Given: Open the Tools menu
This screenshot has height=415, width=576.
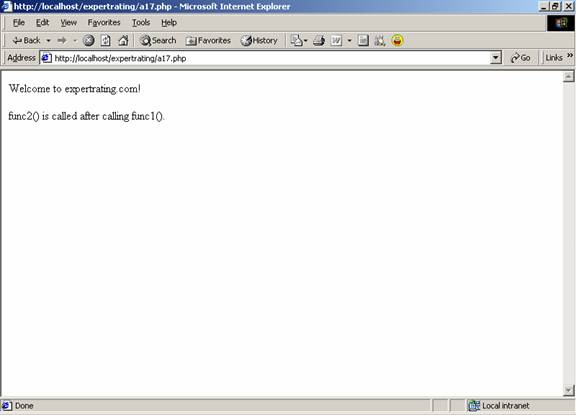Looking at the screenshot, I should coord(141,23).
